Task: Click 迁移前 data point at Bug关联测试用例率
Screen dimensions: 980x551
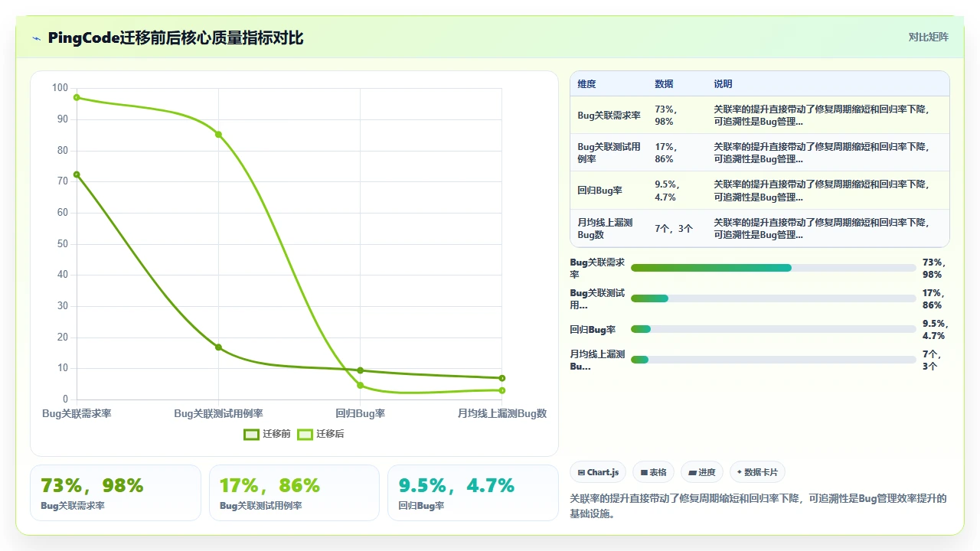Action: click(x=218, y=347)
